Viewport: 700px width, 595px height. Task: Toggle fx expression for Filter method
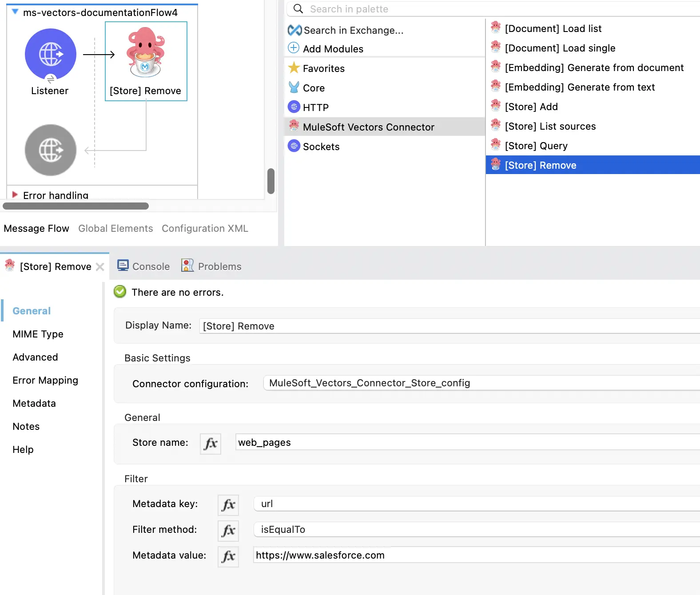tap(228, 531)
